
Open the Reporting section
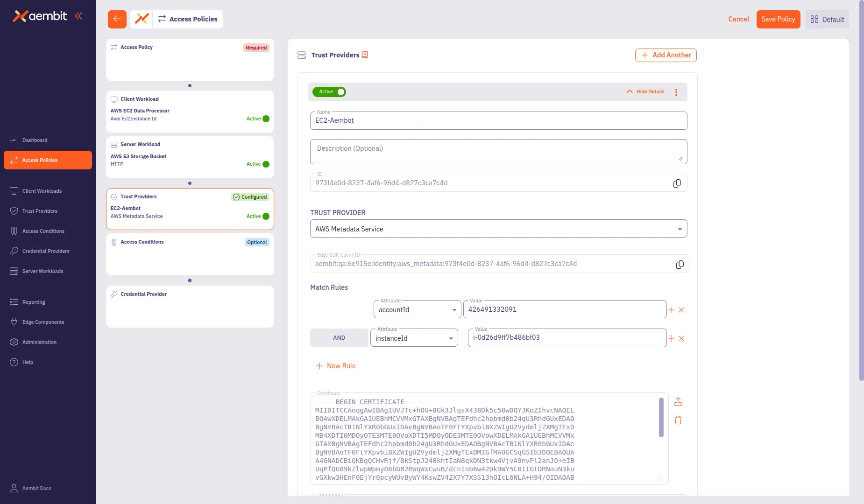33,302
